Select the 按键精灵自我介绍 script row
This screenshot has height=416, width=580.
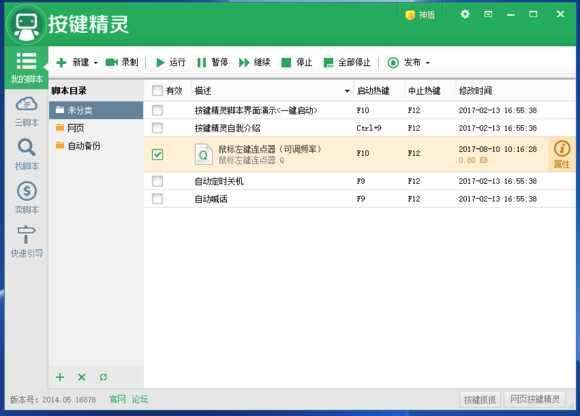(x=360, y=128)
